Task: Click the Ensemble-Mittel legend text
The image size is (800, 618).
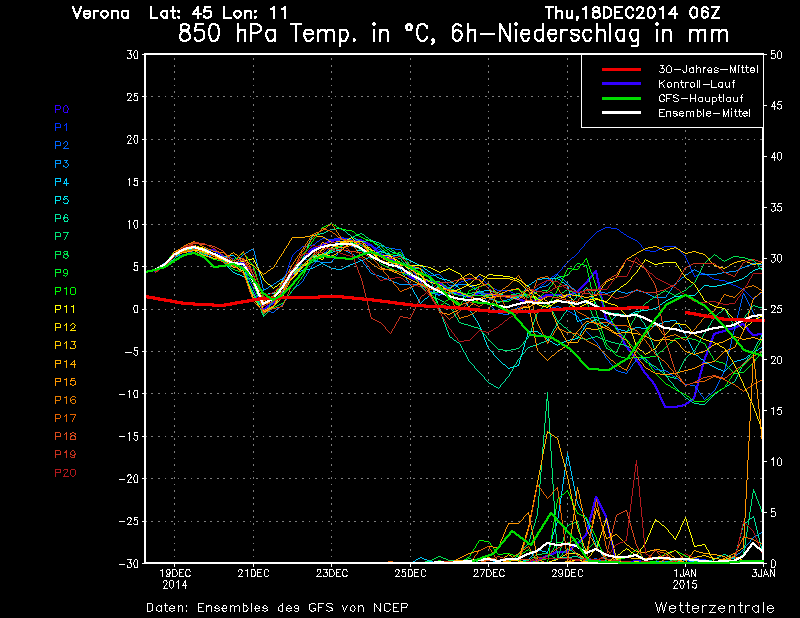Action: [x=704, y=113]
